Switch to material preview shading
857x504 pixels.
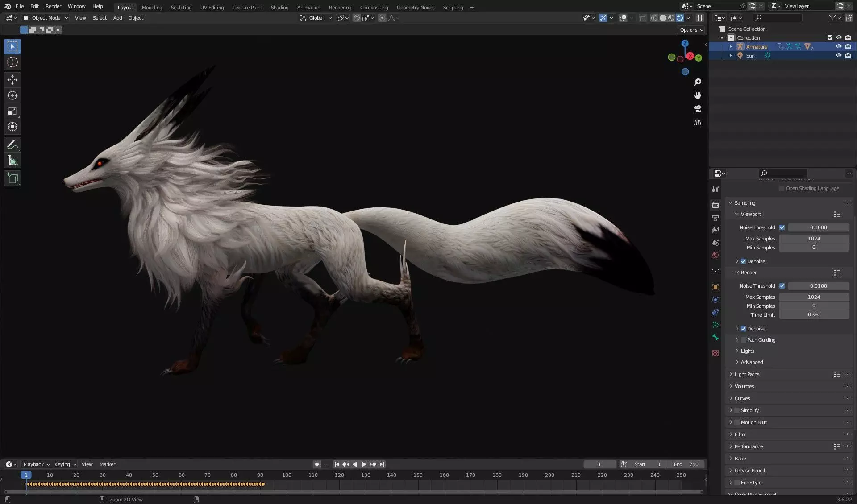(671, 18)
